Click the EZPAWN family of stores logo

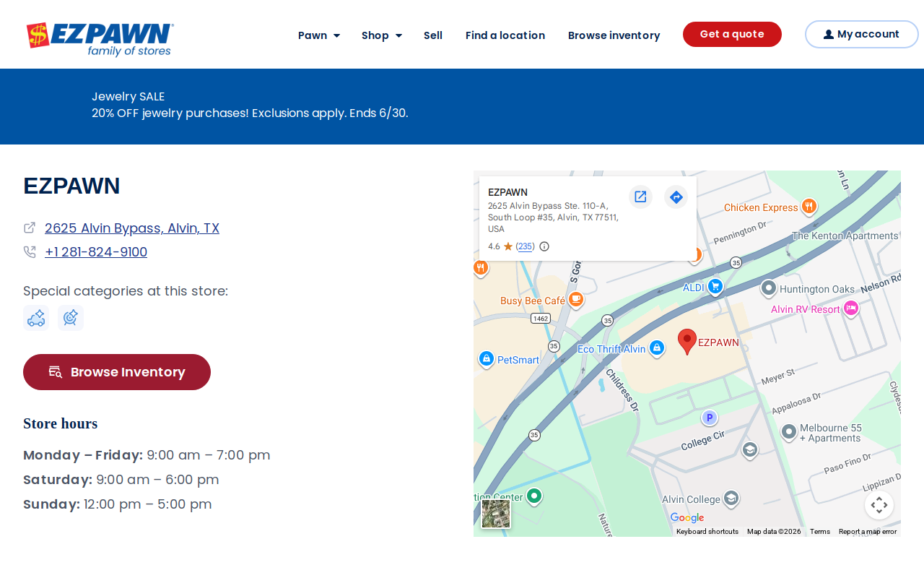[x=100, y=39]
